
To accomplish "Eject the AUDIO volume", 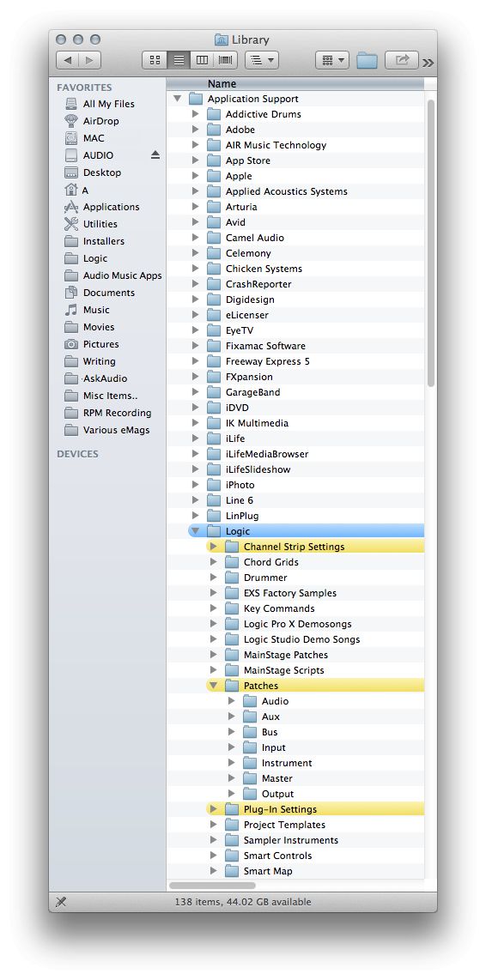I will click(155, 155).
